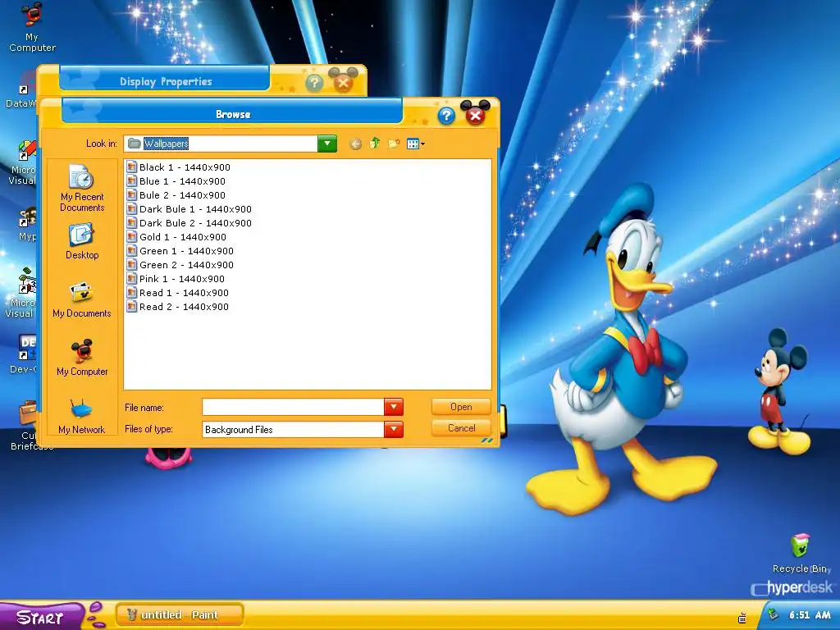Select file Read 1 - 1440x900
Viewport: 840px width, 630px height.
pos(178,293)
